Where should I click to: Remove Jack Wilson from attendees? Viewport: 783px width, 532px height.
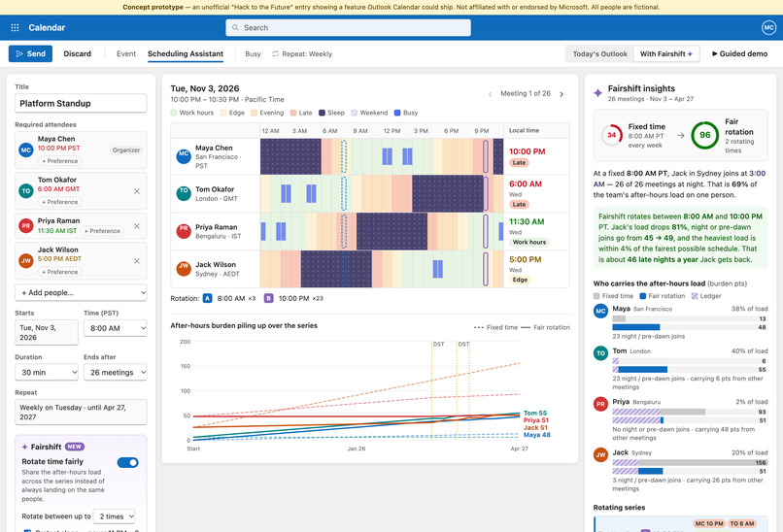click(x=137, y=261)
